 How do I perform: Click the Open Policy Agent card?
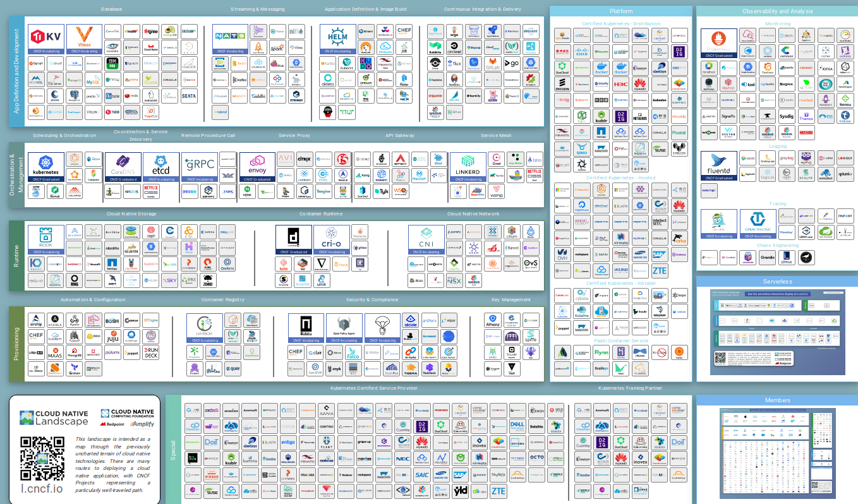tap(344, 328)
